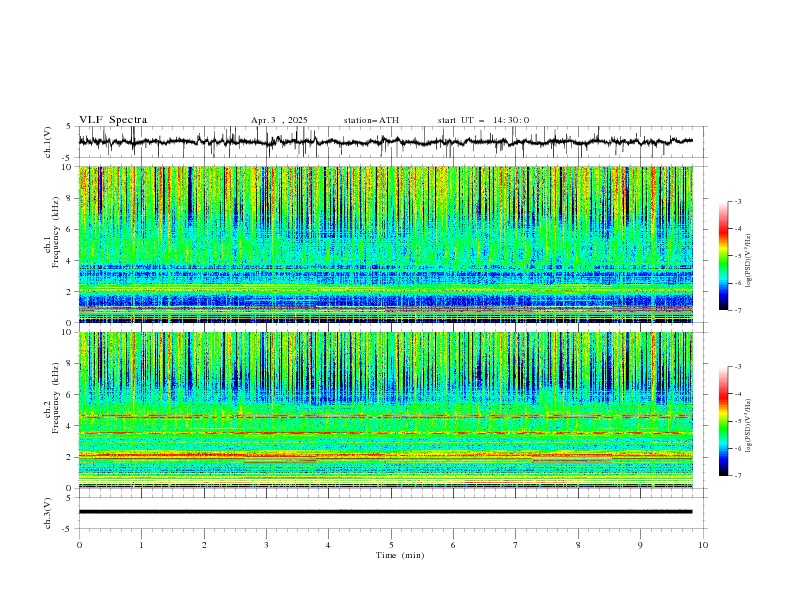Viewport: 792px width, 612px height.
Task: Click the "ch.3(V)" axis label
Action: 48,513
